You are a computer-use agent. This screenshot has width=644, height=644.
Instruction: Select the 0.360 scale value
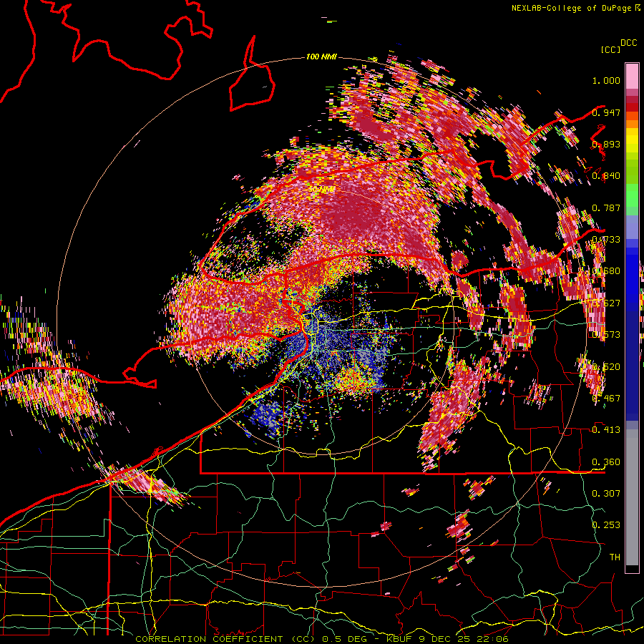pos(606,462)
